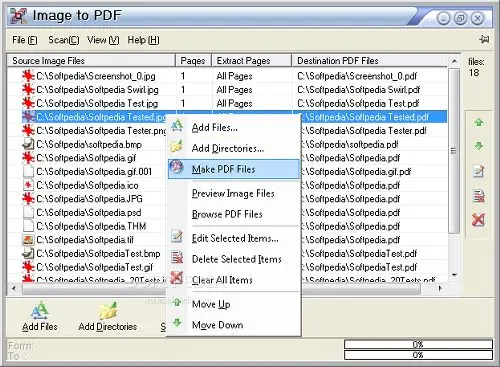Screen dimensions: 500x367
Task: Click the vertical scrollbar thumb of file list
Action: click(453, 151)
